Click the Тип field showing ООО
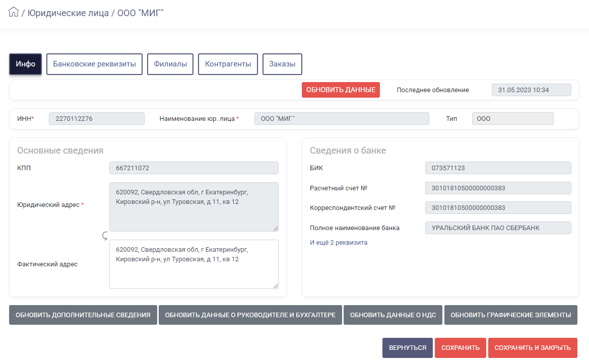Viewport: 589px width, 364px height. pyautogui.click(x=512, y=119)
